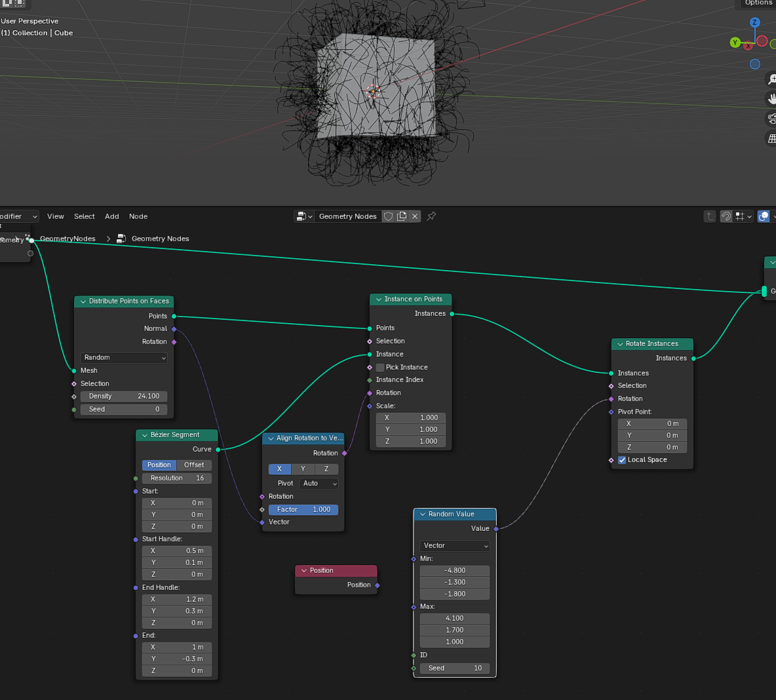
Task: Open the Add menu in node editor
Action: [112, 216]
